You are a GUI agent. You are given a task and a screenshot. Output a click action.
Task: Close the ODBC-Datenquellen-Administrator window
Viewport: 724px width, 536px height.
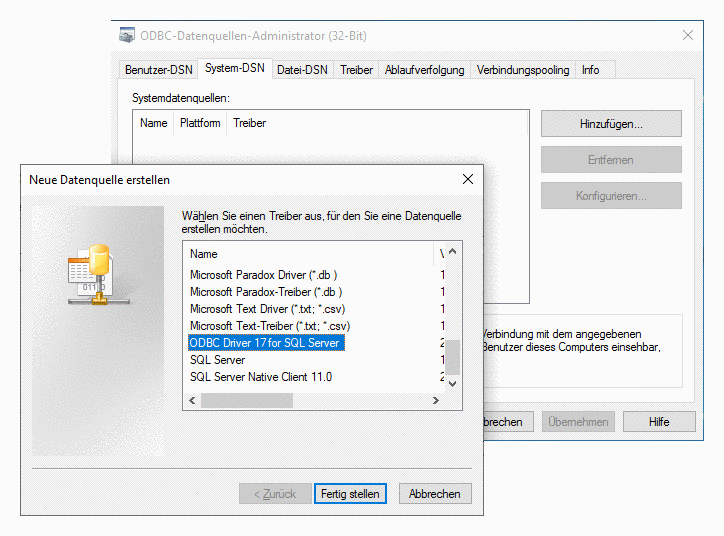tap(688, 35)
